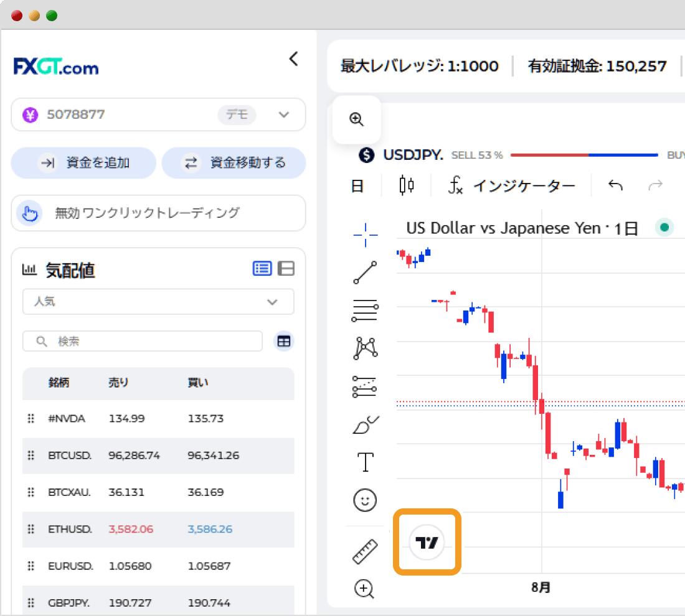Screen dimensions: 685x616
Task: Switch quotes to card view
Action: [x=286, y=268]
